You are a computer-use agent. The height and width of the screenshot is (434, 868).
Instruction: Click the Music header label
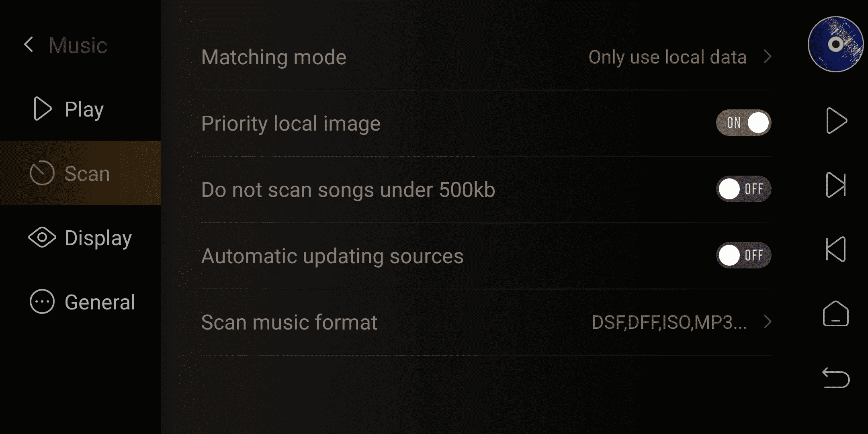78,45
